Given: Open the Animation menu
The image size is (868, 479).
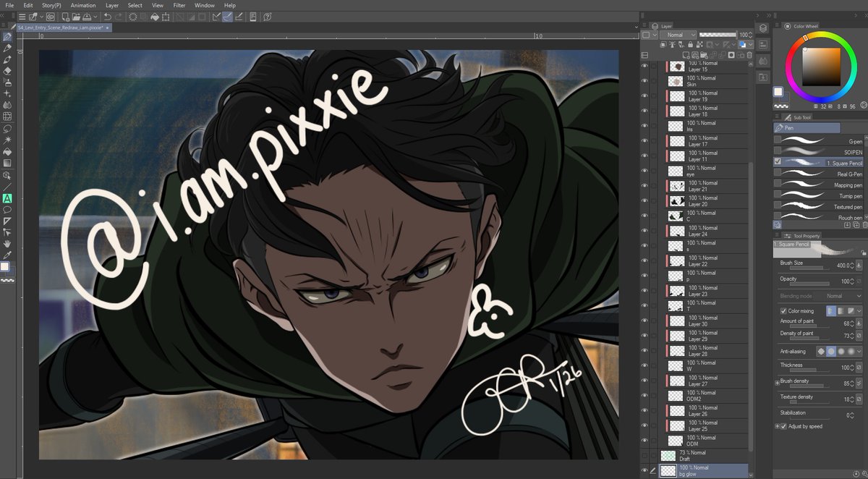Looking at the screenshot, I should pos(83,4).
